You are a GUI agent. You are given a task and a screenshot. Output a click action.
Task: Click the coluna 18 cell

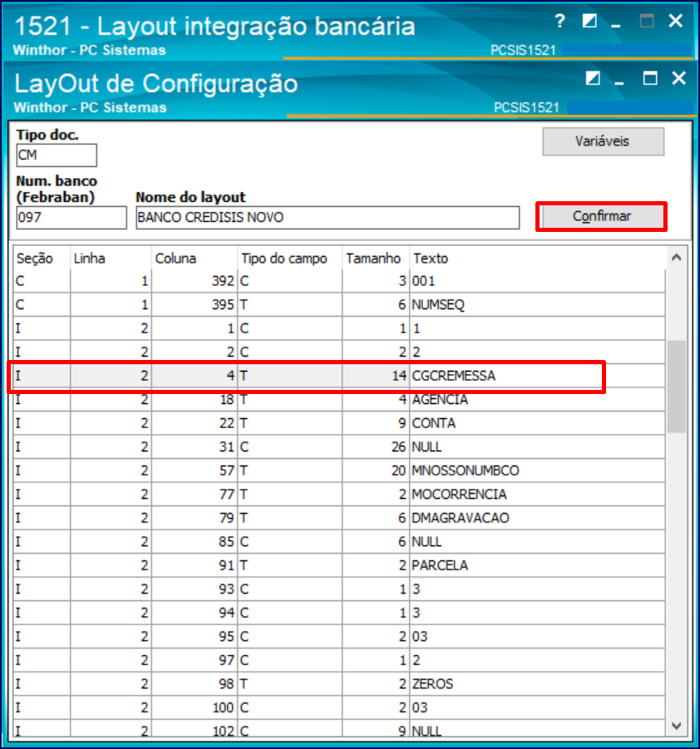(x=195, y=399)
